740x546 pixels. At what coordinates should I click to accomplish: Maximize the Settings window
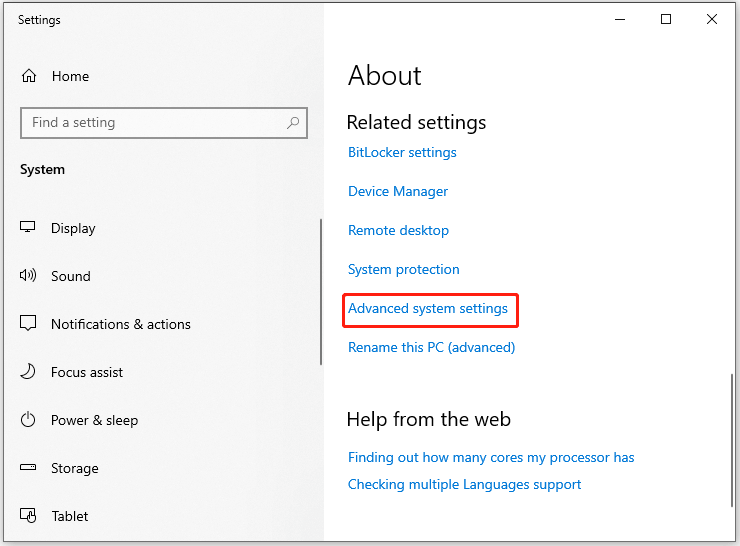666,19
